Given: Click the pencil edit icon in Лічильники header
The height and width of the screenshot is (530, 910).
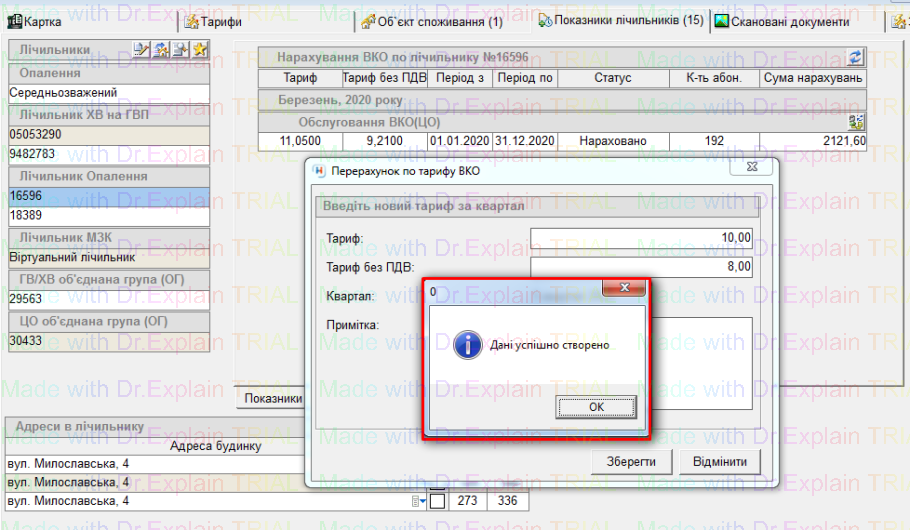Looking at the screenshot, I should [141, 49].
